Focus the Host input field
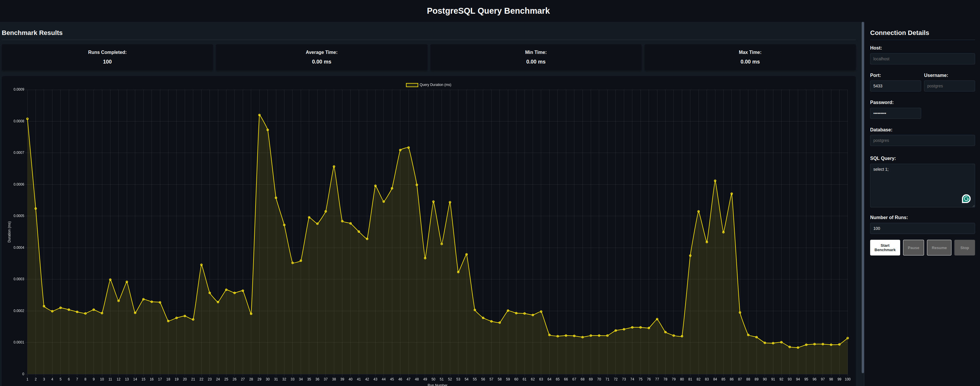This screenshot has height=386, width=980. tap(922, 59)
